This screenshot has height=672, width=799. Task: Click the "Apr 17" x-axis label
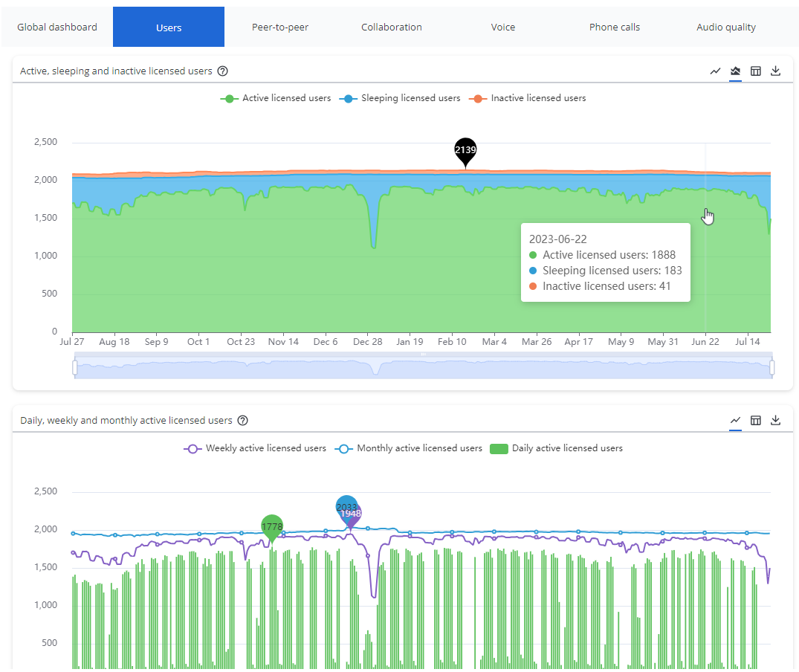(579, 342)
